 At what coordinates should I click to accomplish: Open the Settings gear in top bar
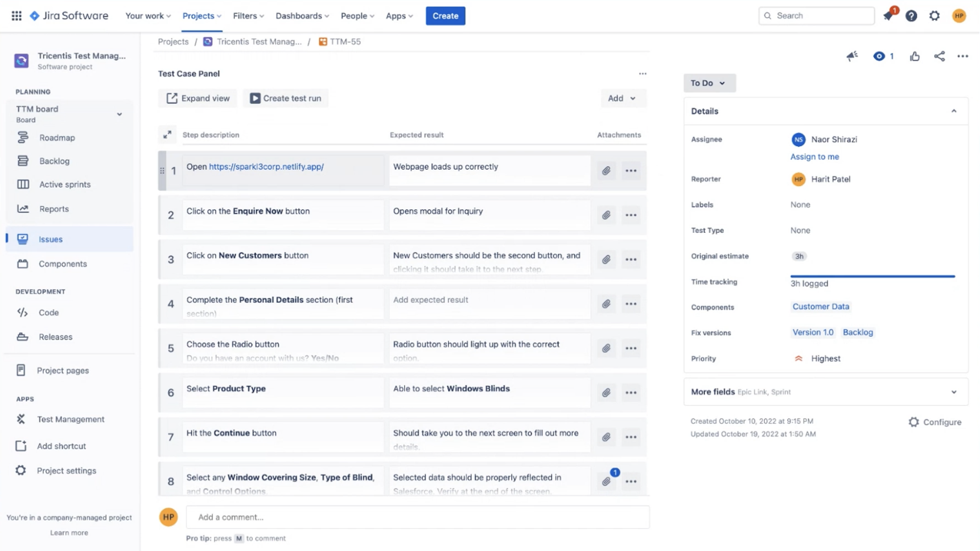tap(934, 16)
